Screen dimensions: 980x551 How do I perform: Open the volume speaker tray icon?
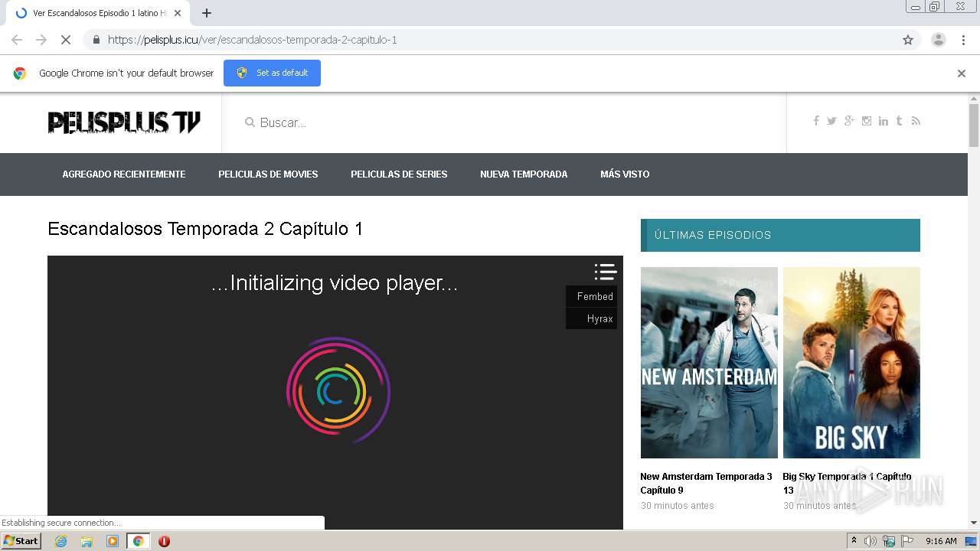pos(871,541)
